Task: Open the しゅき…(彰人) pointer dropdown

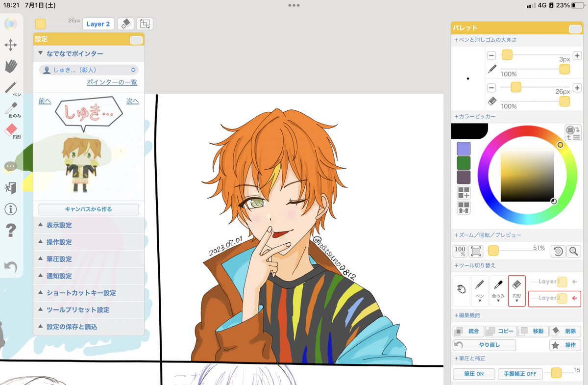Action: pos(89,70)
